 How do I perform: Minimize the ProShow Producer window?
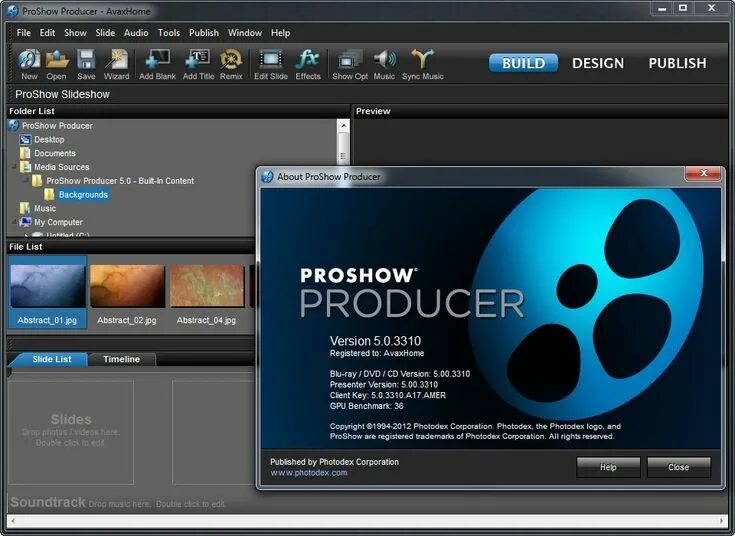(x=662, y=8)
